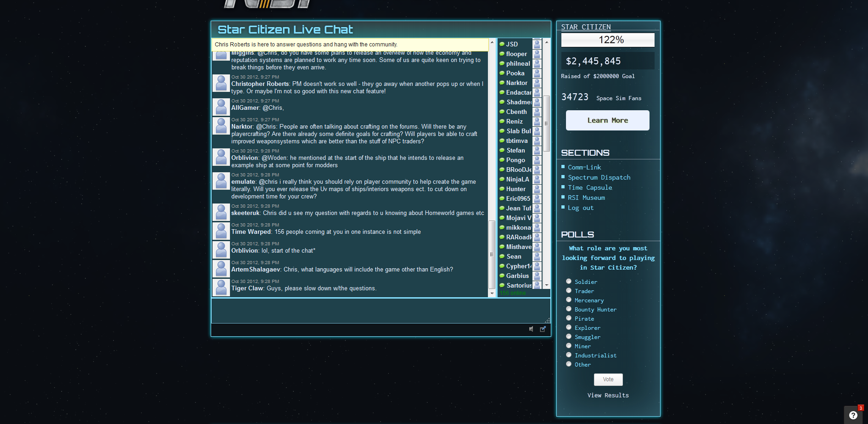Mute chat sounds with the speaker icon

[531, 329]
